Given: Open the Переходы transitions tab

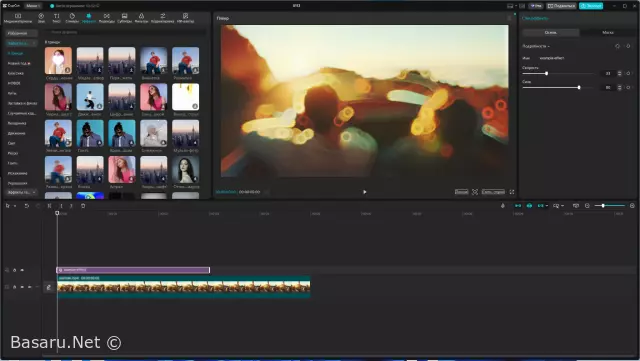Looking at the screenshot, I should (107, 18).
